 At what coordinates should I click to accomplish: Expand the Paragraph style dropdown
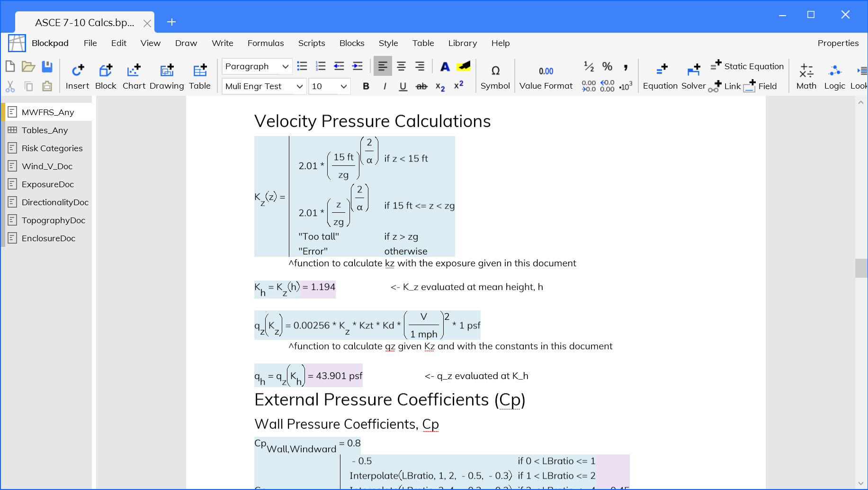(x=285, y=66)
